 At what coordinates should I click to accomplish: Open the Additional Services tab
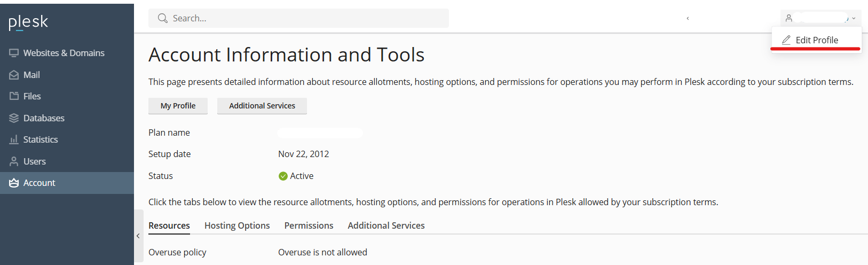[386, 225]
